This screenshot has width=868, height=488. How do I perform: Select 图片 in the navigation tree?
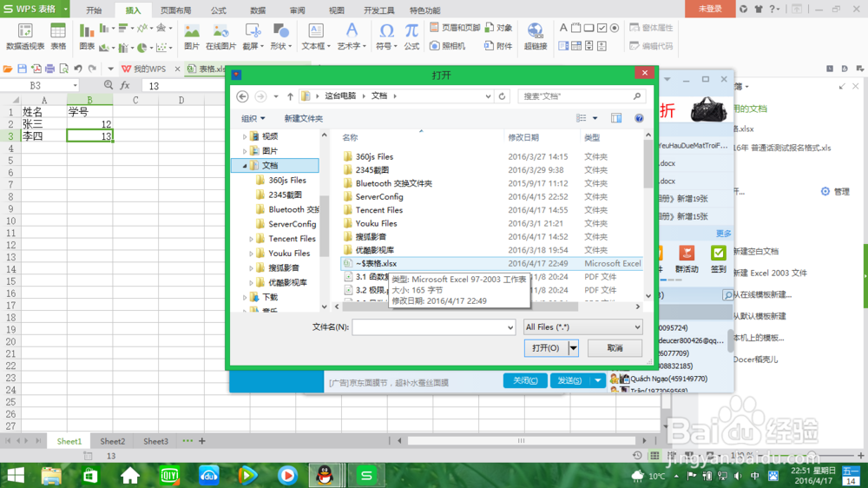(270, 151)
